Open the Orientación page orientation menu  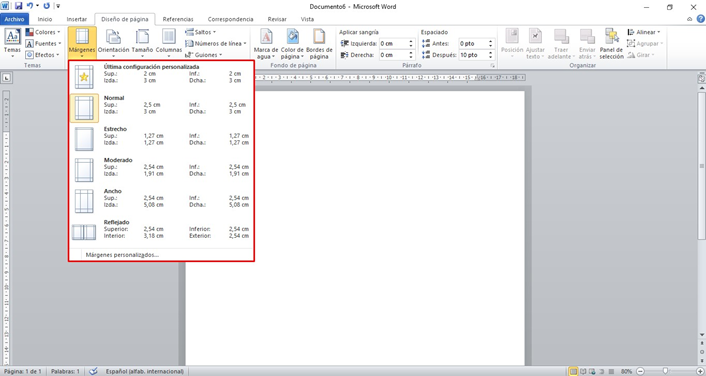(x=113, y=43)
